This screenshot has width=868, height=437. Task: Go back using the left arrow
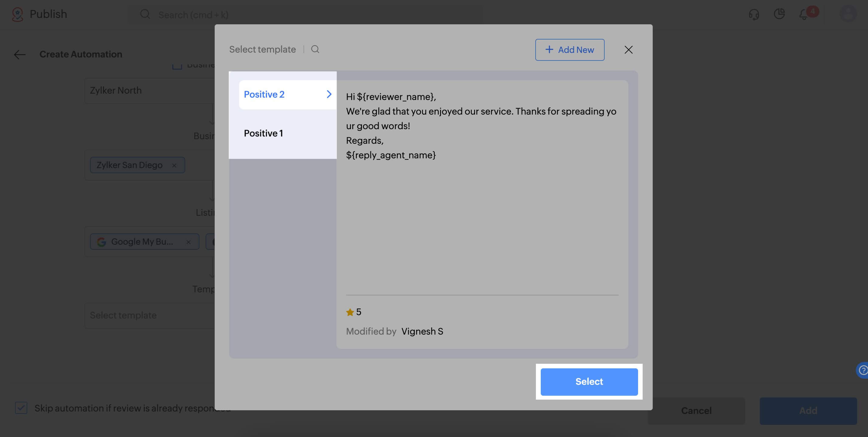(x=19, y=54)
